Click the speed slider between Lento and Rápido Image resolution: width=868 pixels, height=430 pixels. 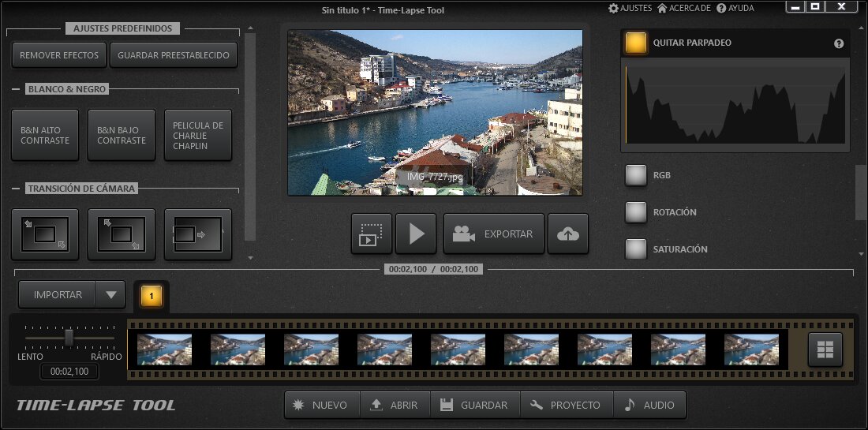69,338
